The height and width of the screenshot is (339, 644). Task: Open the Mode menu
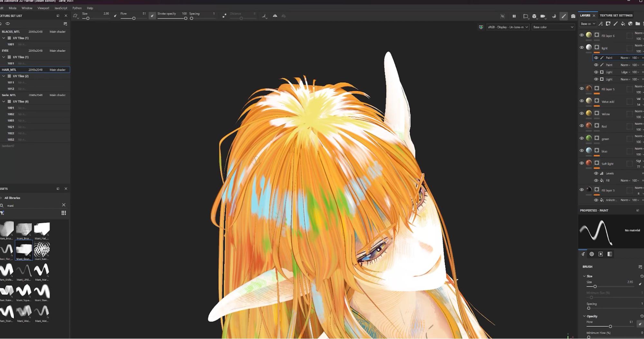(x=13, y=8)
